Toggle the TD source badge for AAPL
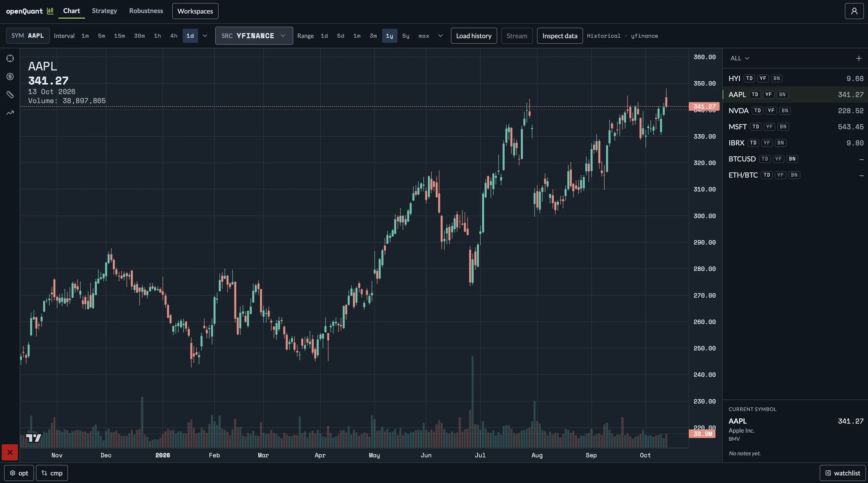 [x=755, y=95]
